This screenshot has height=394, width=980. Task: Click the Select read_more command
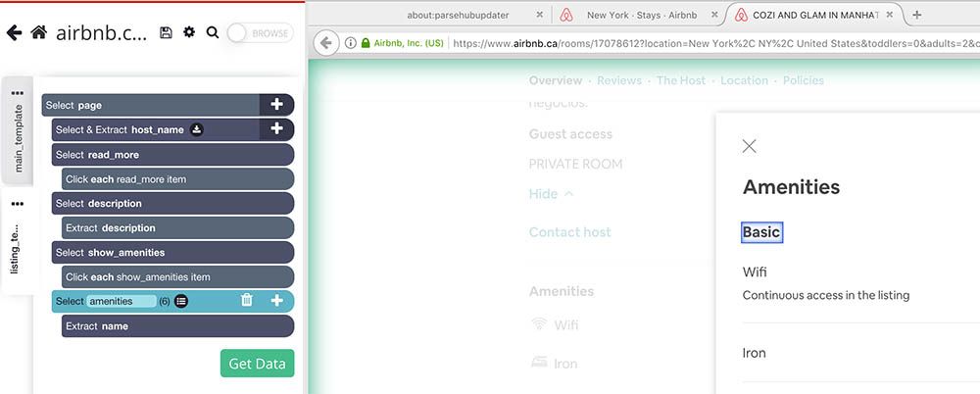(x=172, y=155)
